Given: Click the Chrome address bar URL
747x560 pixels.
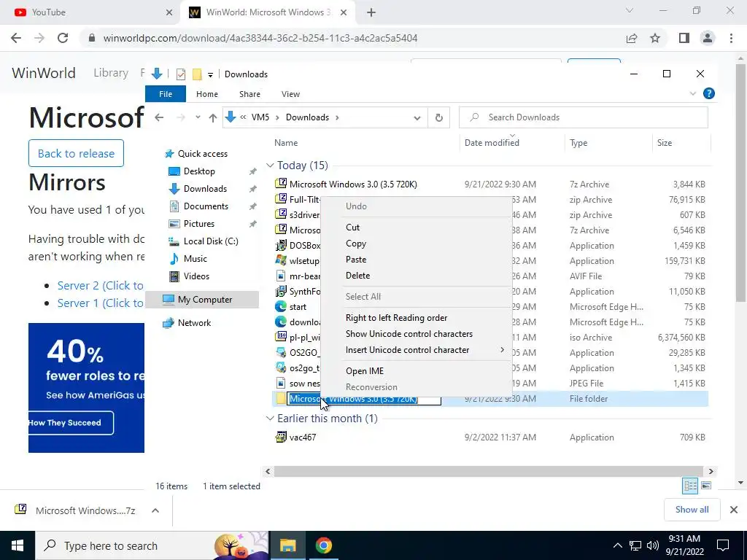Looking at the screenshot, I should [x=260, y=38].
